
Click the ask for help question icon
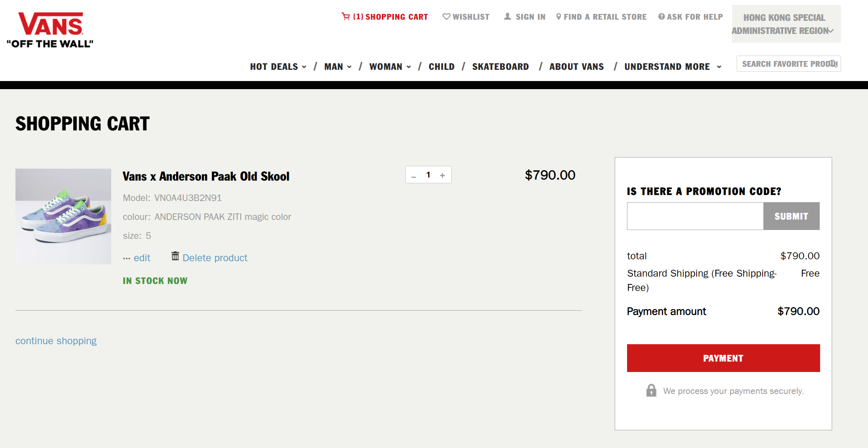coord(661,17)
